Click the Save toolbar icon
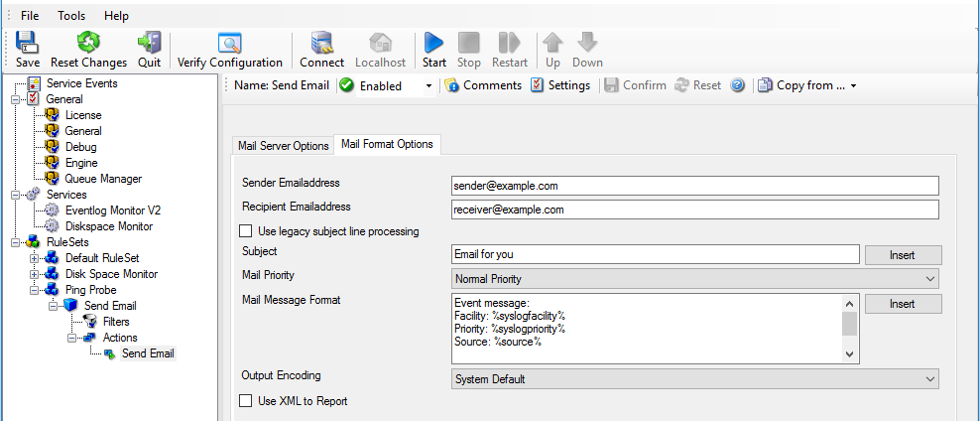This screenshot has height=421, width=980. [28, 42]
